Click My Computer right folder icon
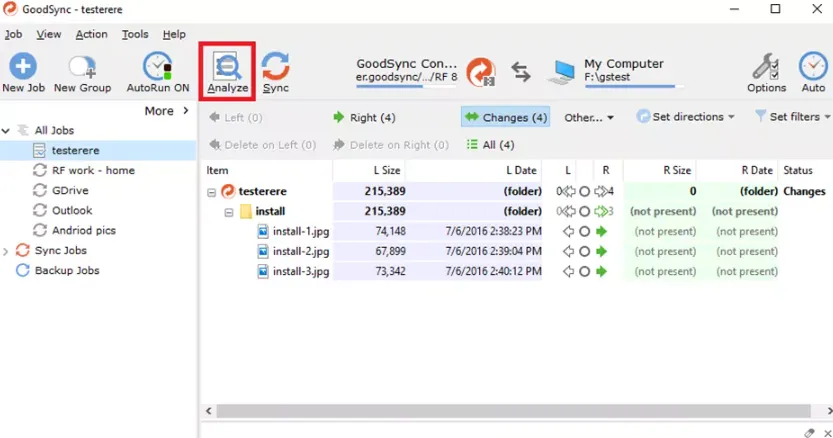This screenshot has height=438, width=833. [562, 72]
